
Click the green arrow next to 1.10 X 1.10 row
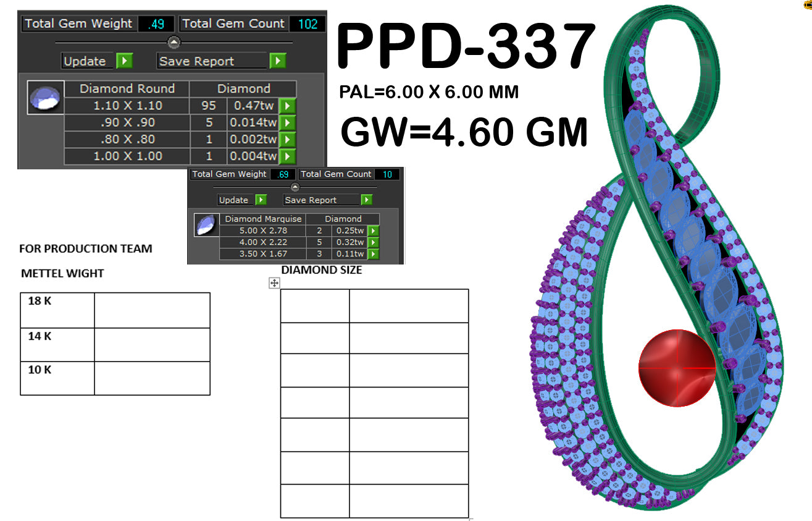tap(288, 106)
